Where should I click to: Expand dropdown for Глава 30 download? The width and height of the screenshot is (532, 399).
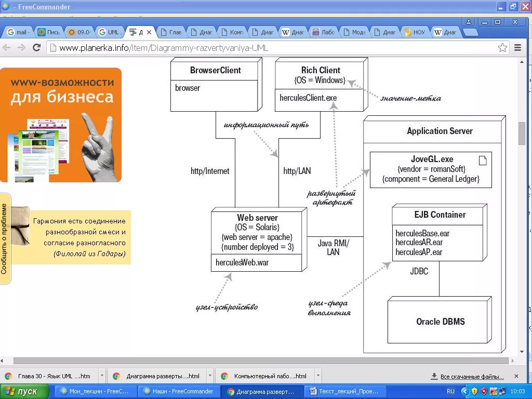click(x=102, y=376)
